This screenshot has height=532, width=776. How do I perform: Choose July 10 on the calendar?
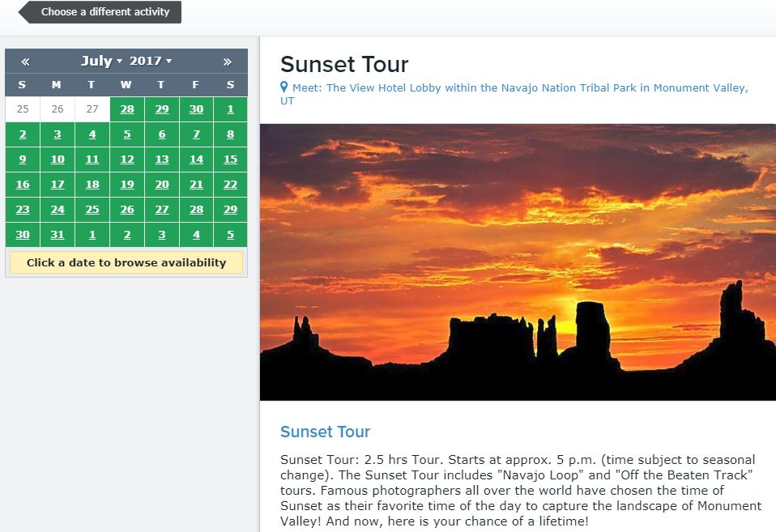click(x=58, y=160)
